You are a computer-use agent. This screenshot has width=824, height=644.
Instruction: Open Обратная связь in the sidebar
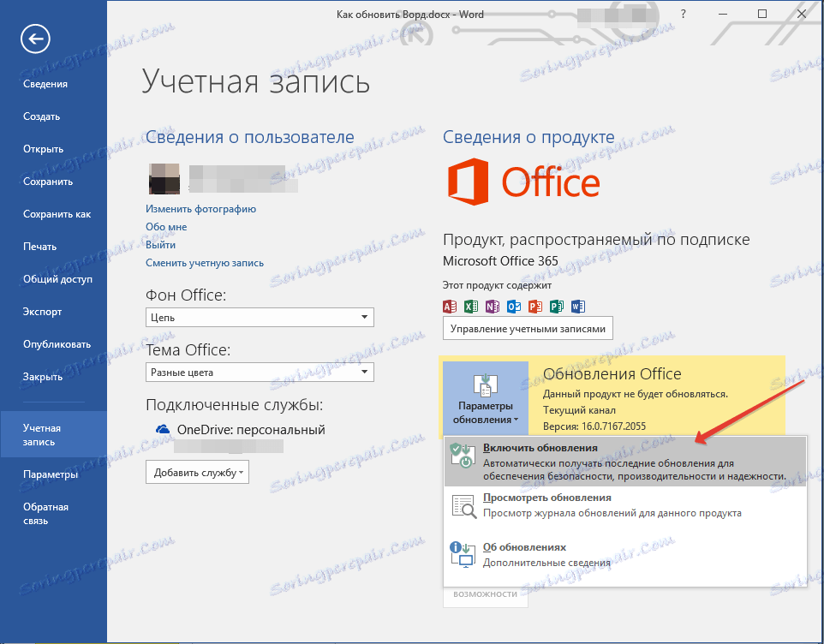click(x=53, y=514)
